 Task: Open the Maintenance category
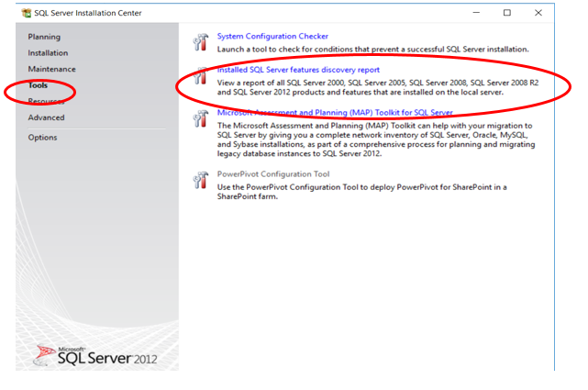click(51, 69)
